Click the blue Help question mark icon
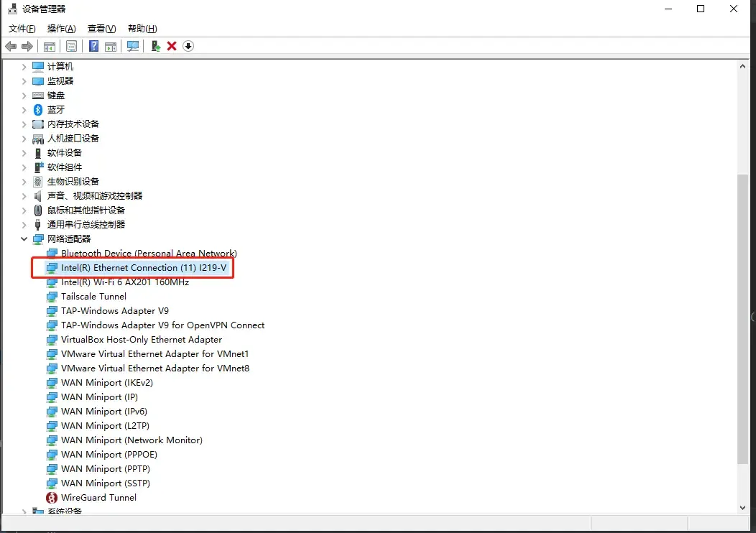 pyautogui.click(x=93, y=46)
